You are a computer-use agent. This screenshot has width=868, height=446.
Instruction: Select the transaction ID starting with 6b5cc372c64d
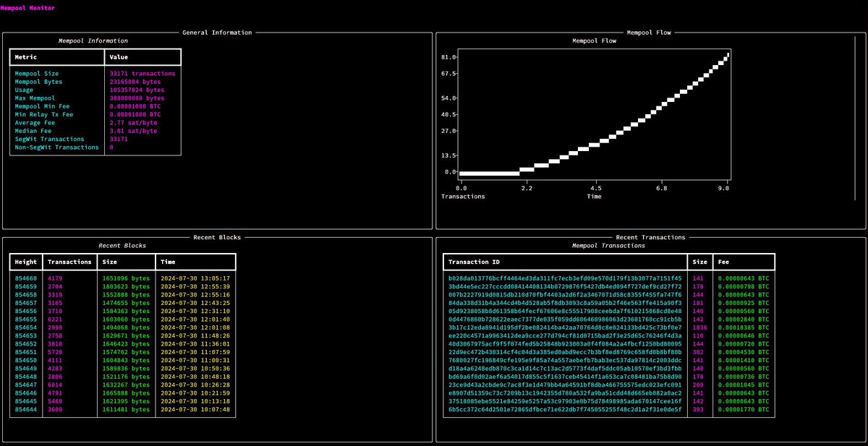coord(565,409)
